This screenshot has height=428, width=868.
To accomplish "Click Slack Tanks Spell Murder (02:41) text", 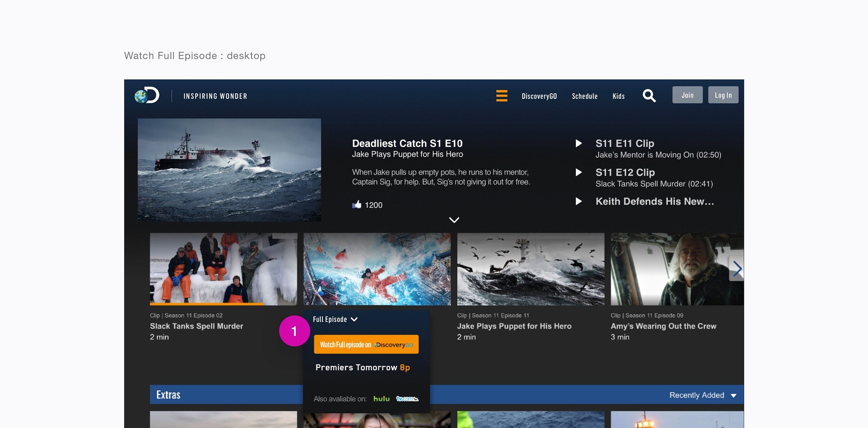I will (654, 184).
